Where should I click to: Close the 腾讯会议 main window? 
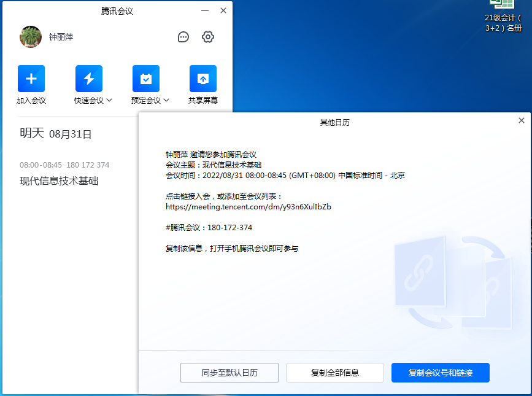[x=223, y=10]
